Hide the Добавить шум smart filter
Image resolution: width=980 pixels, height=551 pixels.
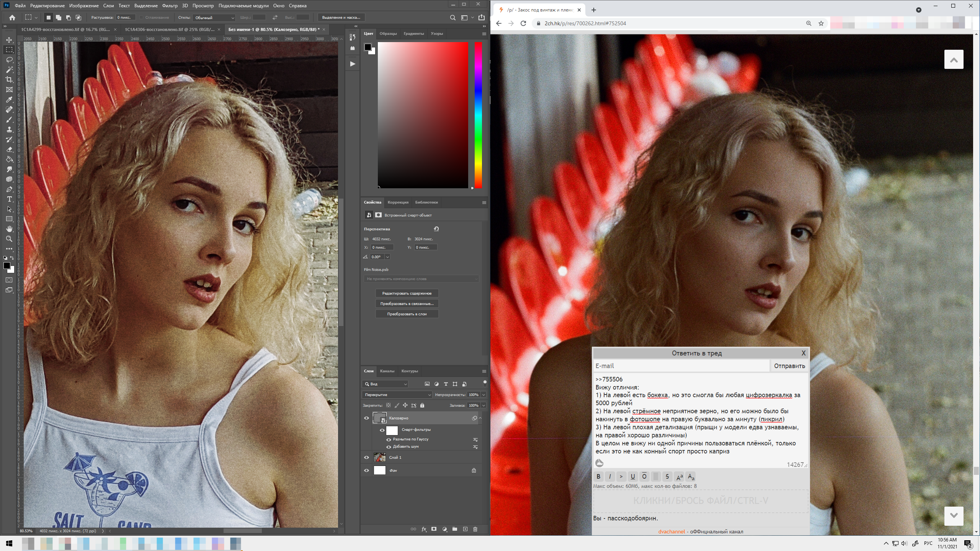389,447
